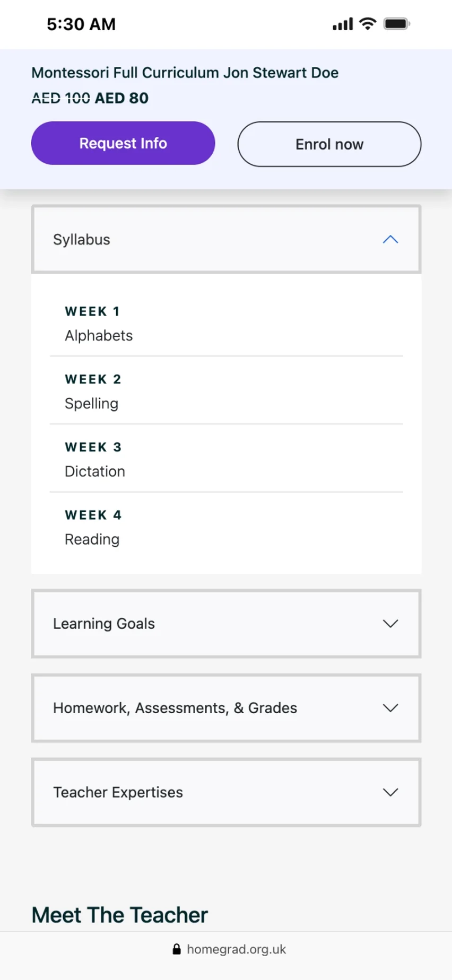The image size is (452, 980).
Task: Click the Request Info button
Action: coord(123,143)
